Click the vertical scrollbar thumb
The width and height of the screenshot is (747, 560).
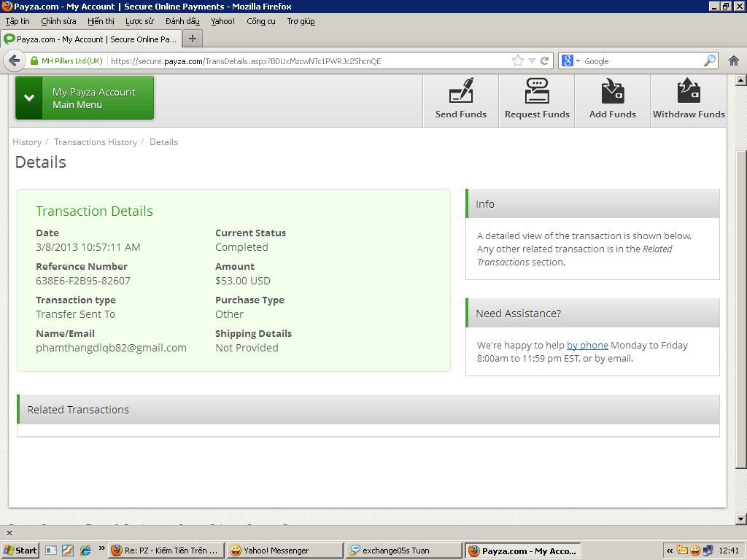(740, 309)
